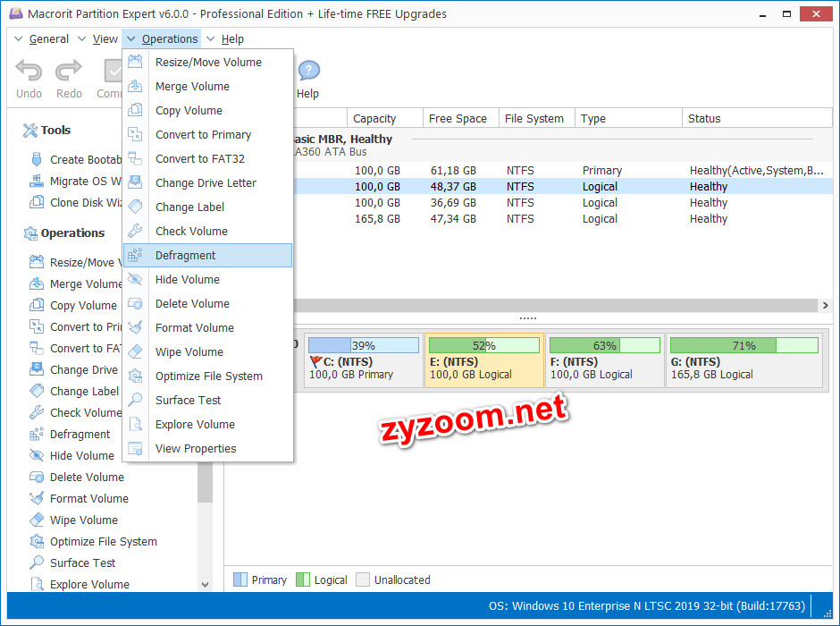
Task: Select G: (NTFS) 165,8 GB partition block
Action: click(x=744, y=360)
